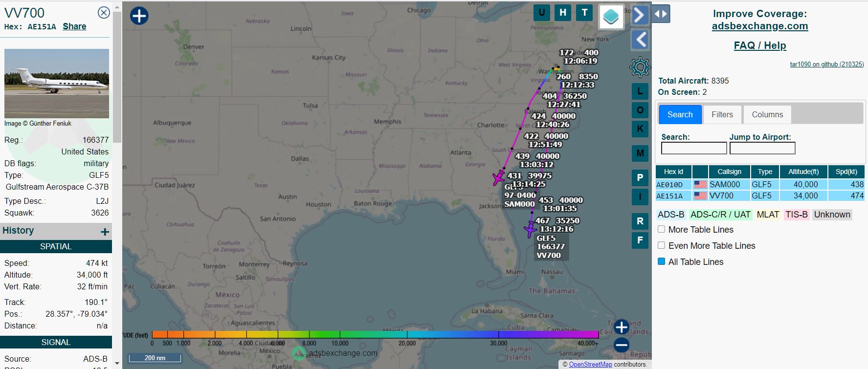Image resolution: width=868 pixels, height=369 pixels.
Task: Toggle the U map button
Action: [x=541, y=13]
